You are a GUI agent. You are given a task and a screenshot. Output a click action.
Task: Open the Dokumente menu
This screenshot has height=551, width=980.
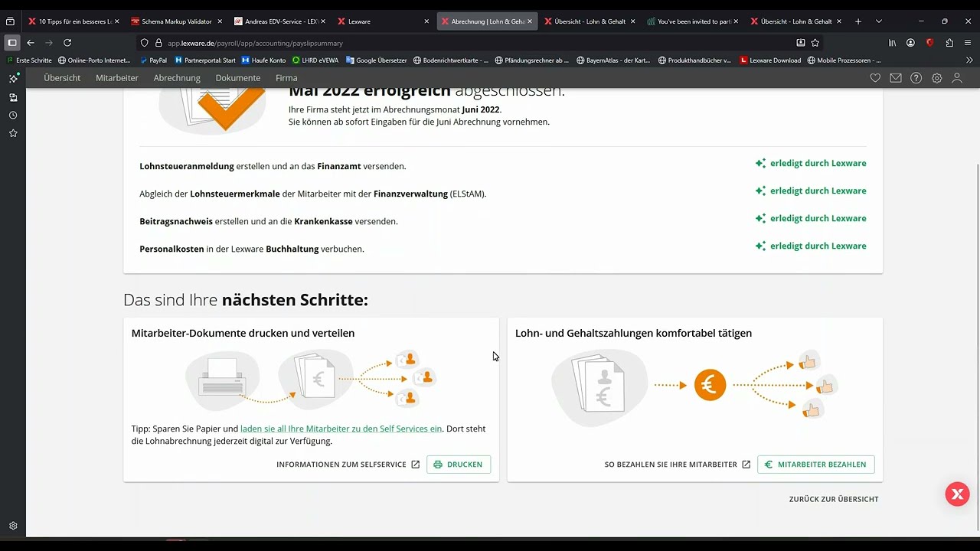click(238, 78)
